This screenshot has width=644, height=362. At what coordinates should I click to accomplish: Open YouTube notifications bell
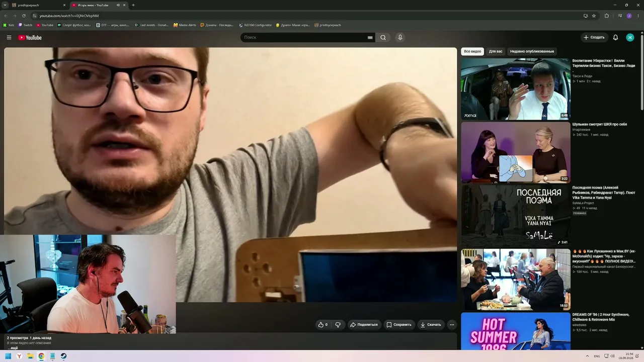coord(615,38)
